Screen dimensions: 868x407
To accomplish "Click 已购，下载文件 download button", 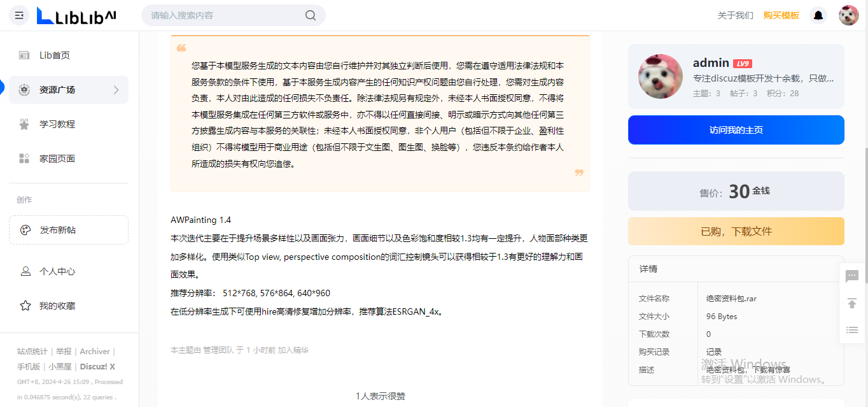I will coord(736,231).
